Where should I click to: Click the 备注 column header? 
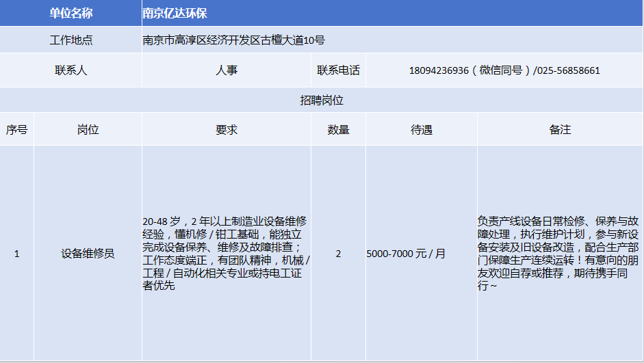[x=560, y=130]
